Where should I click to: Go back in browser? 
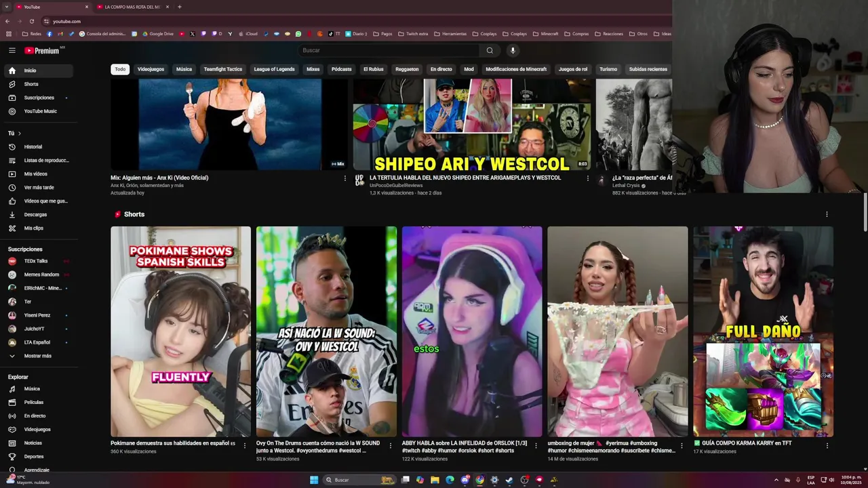[7, 21]
